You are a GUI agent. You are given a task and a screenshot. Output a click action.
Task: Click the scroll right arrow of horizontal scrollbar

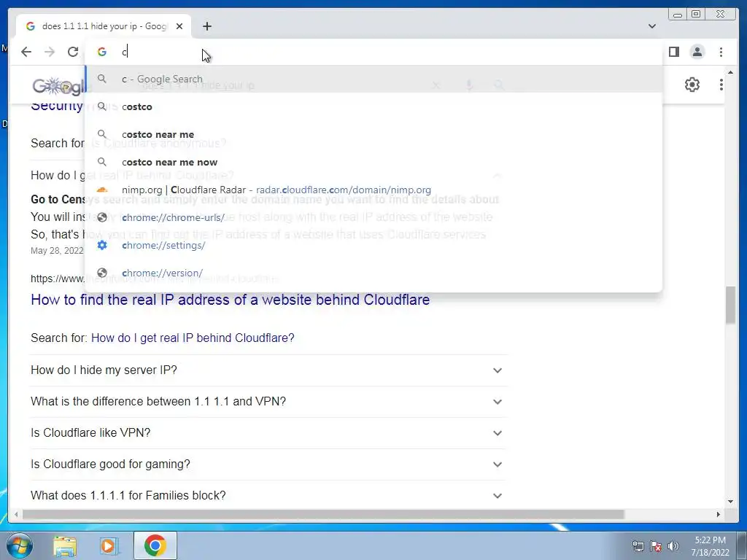[x=719, y=514]
